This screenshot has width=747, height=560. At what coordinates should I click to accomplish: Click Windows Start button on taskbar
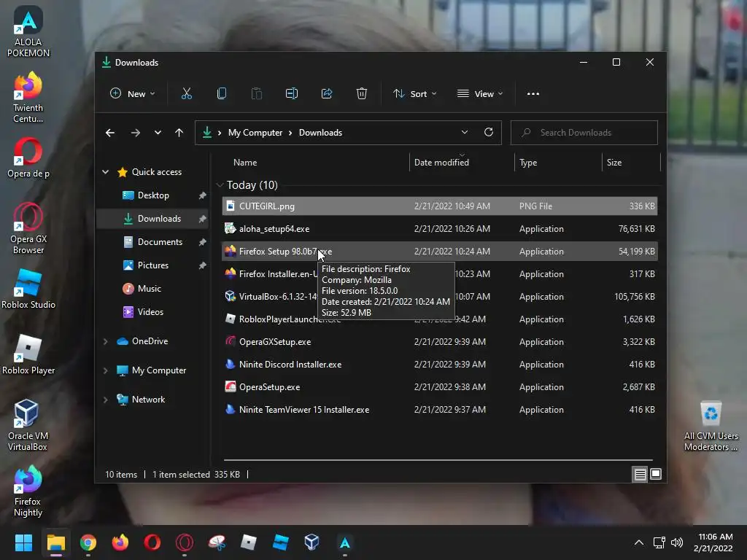pos(23,542)
